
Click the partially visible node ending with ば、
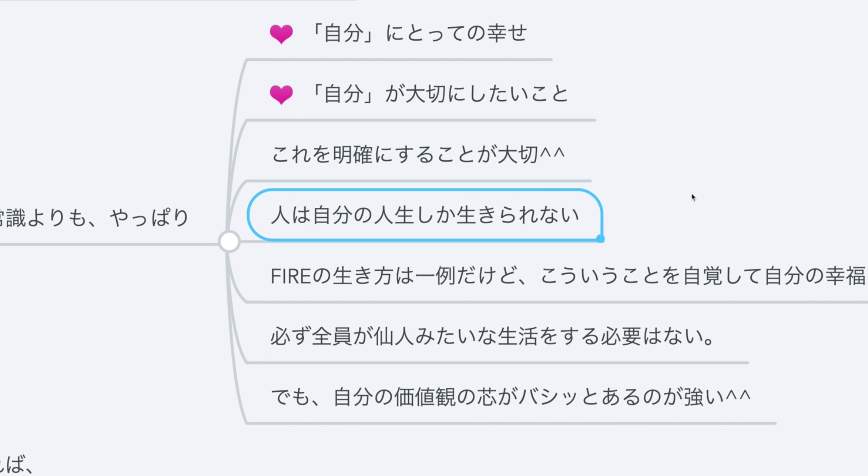pyautogui.click(x=16, y=464)
